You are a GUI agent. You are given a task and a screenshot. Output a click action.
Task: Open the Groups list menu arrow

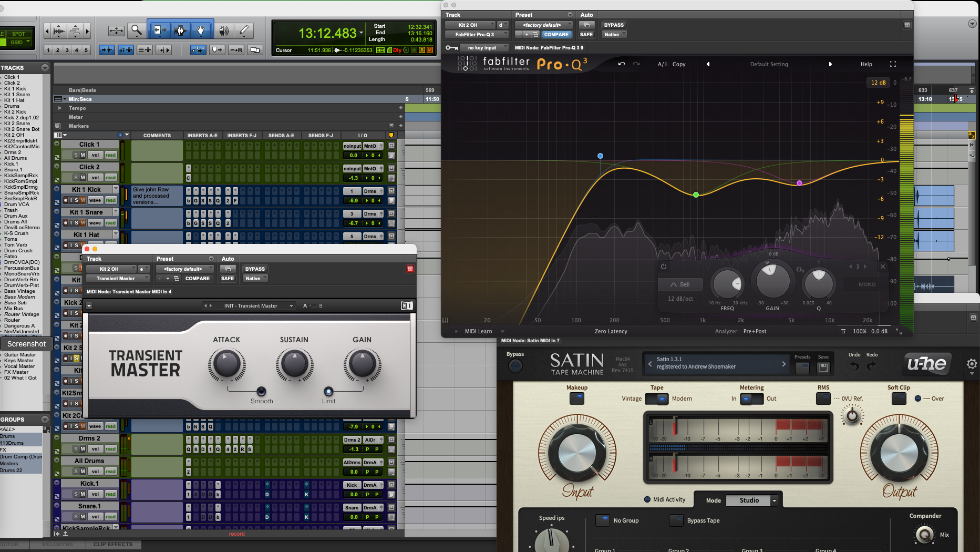pyautogui.click(x=45, y=420)
